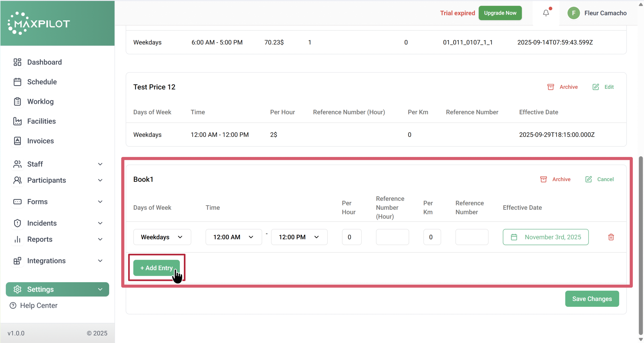
Task: Click the Worklog clipboard icon
Action: pyautogui.click(x=17, y=101)
